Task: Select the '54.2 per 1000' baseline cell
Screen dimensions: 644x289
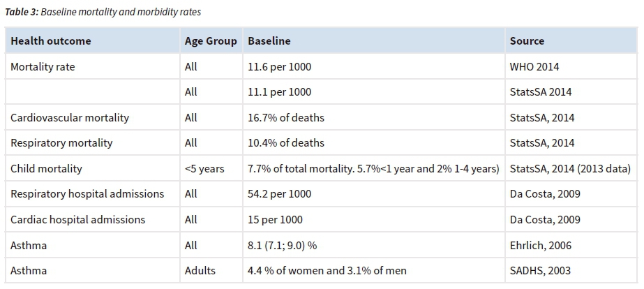Action: coord(280,194)
